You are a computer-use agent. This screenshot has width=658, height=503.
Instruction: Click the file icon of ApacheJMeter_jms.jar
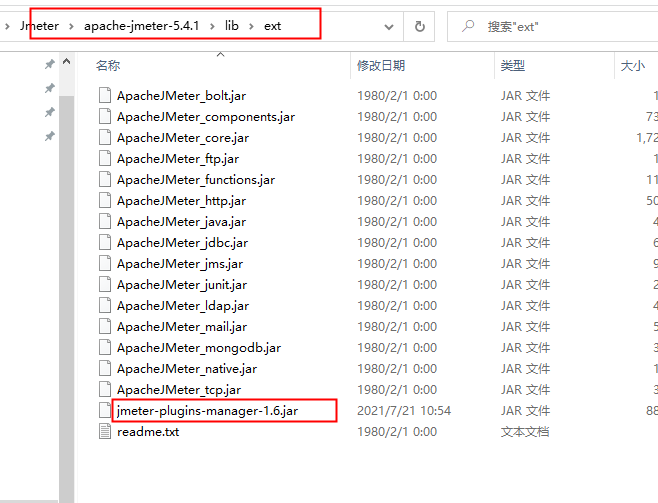pyautogui.click(x=105, y=263)
